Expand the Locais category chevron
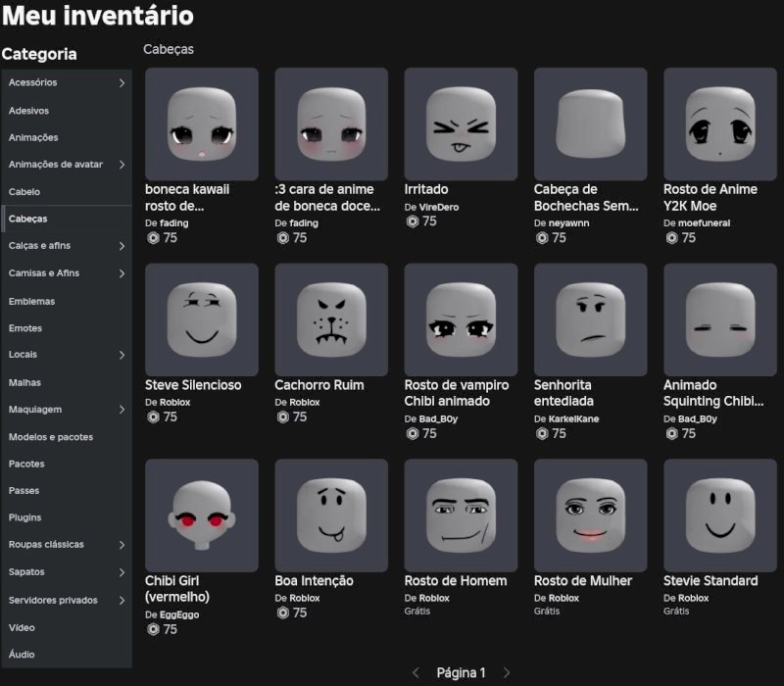Image resolution: width=784 pixels, height=686 pixels. coord(122,355)
